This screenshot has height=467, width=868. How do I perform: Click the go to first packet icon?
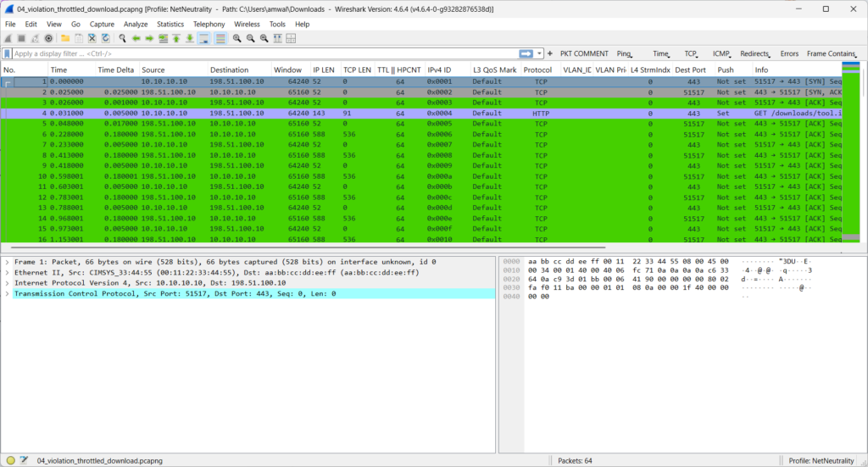tap(177, 38)
